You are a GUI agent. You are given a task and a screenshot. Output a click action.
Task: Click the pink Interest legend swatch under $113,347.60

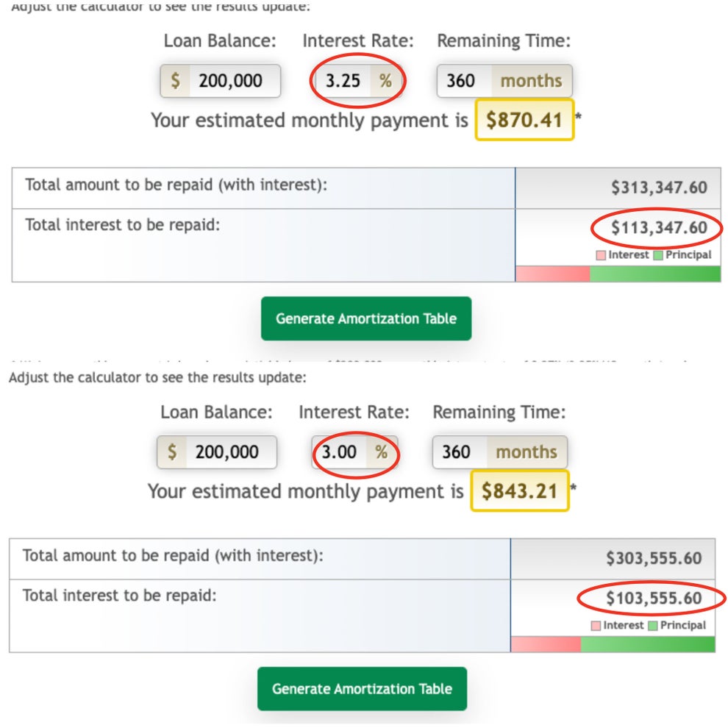point(601,255)
